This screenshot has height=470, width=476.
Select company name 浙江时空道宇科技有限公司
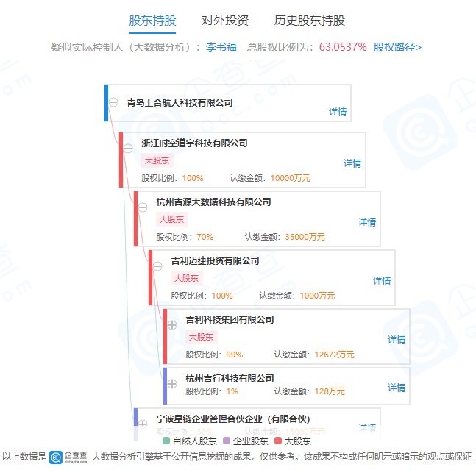pyautogui.click(x=194, y=143)
